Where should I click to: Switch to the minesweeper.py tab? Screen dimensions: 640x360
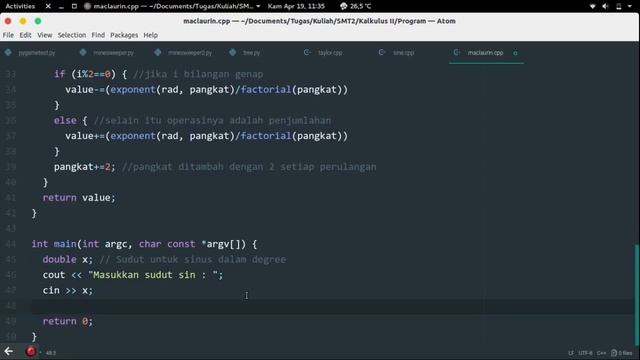point(113,53)
